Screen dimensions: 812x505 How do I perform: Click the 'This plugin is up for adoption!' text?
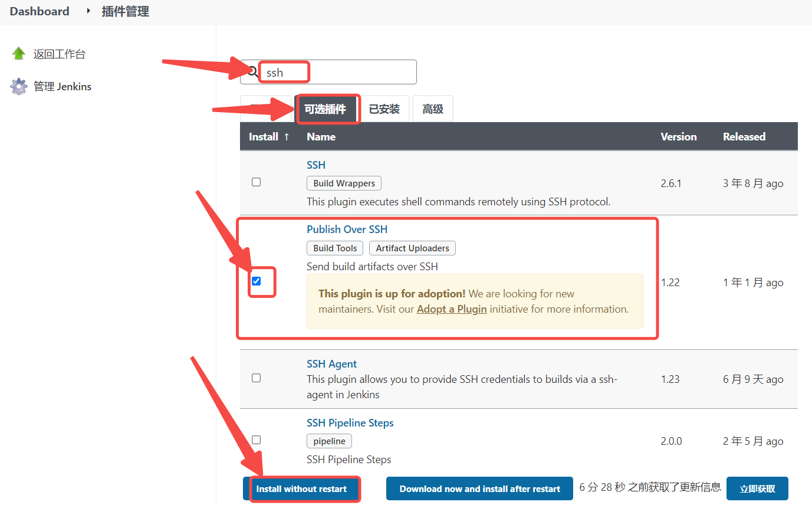pyautogui.click(x=392, y=293)
